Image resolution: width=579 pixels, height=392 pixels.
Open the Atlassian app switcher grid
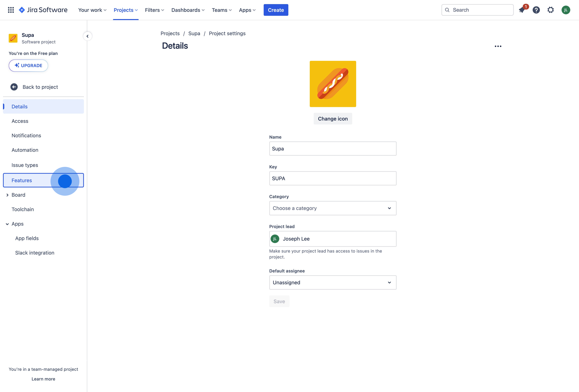pos(11,10)
